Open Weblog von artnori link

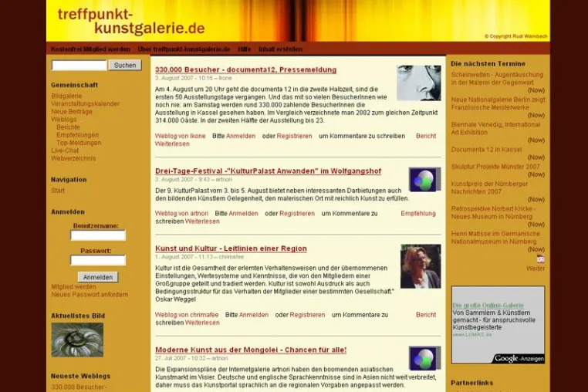click(181, 214)
